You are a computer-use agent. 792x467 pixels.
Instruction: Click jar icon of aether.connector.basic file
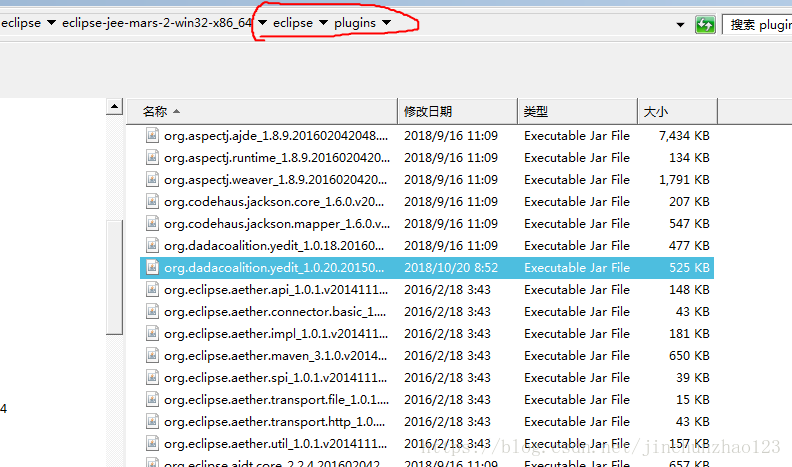152,312
